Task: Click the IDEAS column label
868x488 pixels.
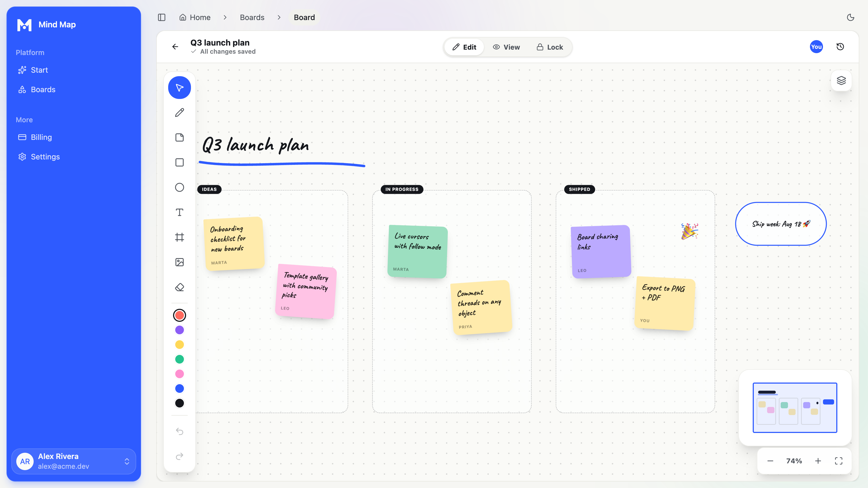Action: click(x=209, y=189)
